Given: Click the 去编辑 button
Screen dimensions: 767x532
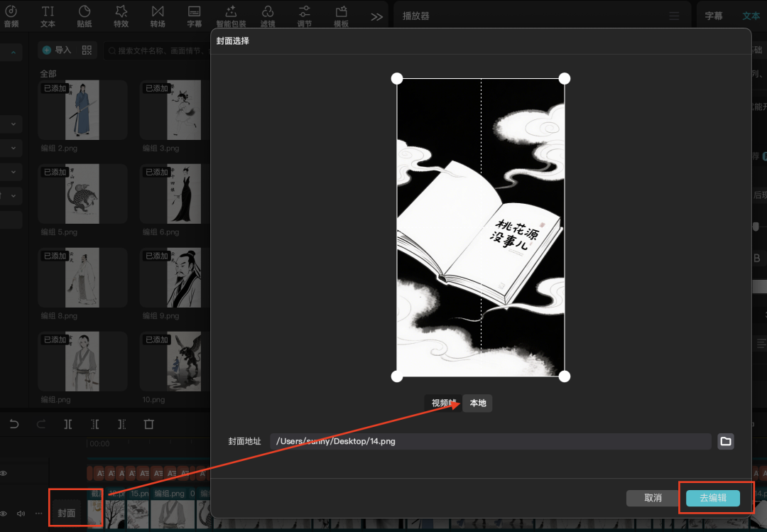Looking at the screenshot, I should [x=713, y=498].
